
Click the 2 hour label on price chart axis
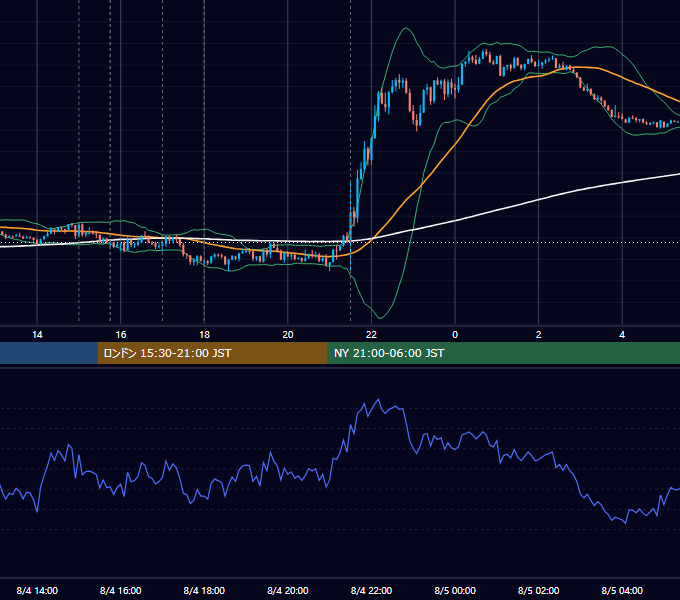539,335
